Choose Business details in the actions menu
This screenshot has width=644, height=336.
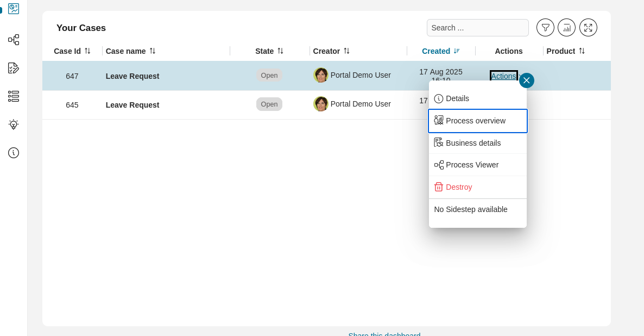tap(473, 142)
